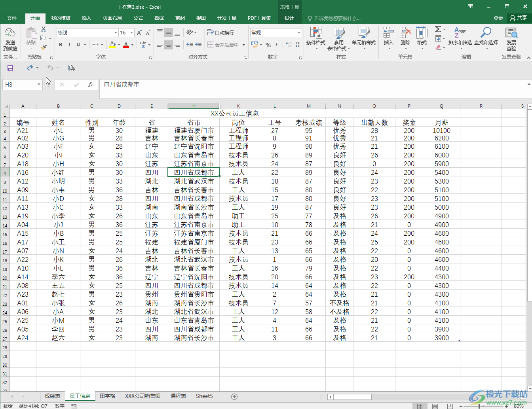Apply percent style format
The height and width of the screenshot is (409, 532).
point(268,45)
